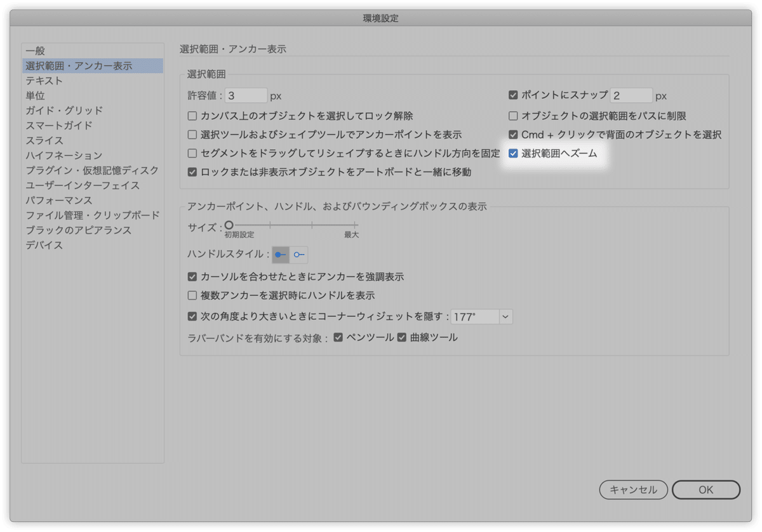Toggle 選択ツールおよびシェイプツールでアンカーポイントを表示 checkbox
This screenshot has height=532, width=762.
coord(192,135)
